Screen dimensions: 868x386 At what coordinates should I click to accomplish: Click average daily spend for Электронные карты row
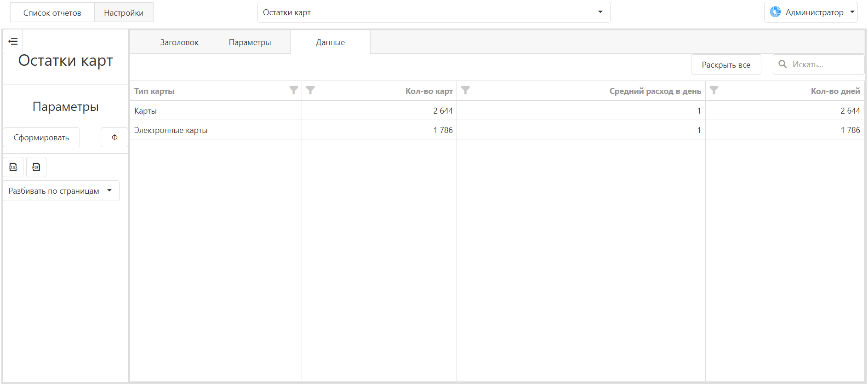coord(699,130)
